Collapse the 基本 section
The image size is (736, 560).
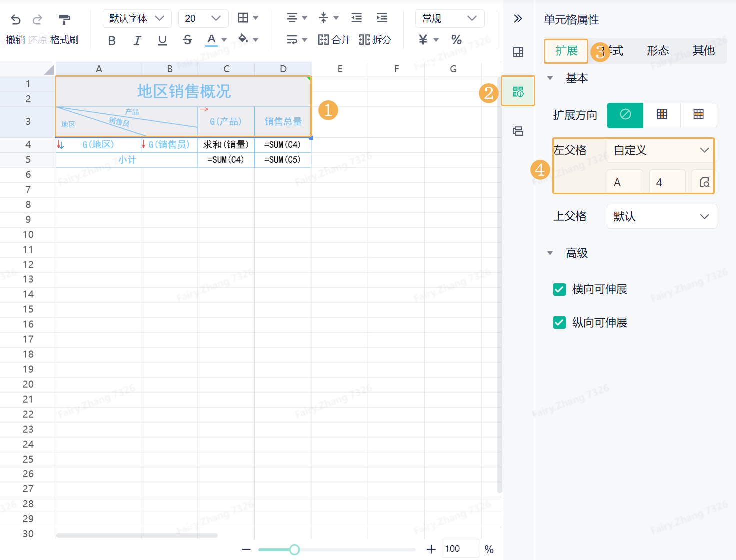[x=550, y=78]
